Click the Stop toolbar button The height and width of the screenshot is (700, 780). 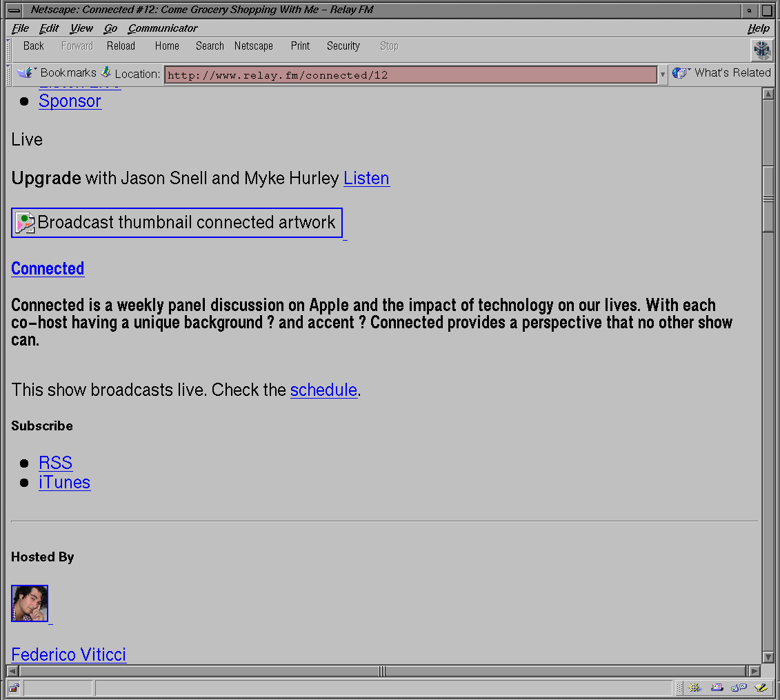pyautogui.click(x=389, y=46)
